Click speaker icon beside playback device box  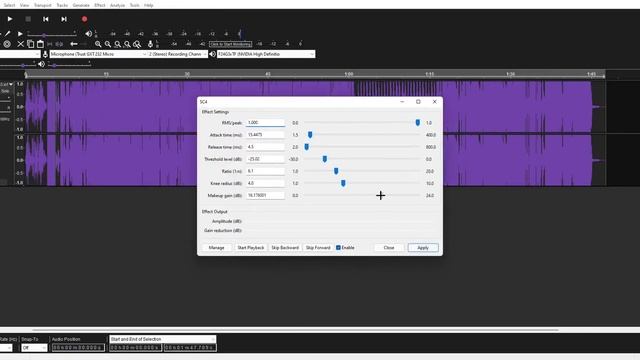(212, 54)
